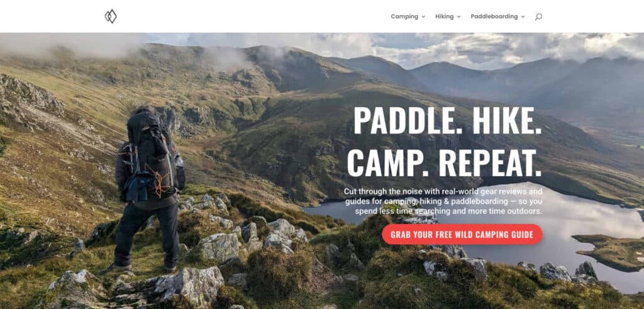Screen dimensions: 644x309
Task: Click the "CAMP. REPEAT." headline line
Action: pyautogui.click(x=445, y=163)
